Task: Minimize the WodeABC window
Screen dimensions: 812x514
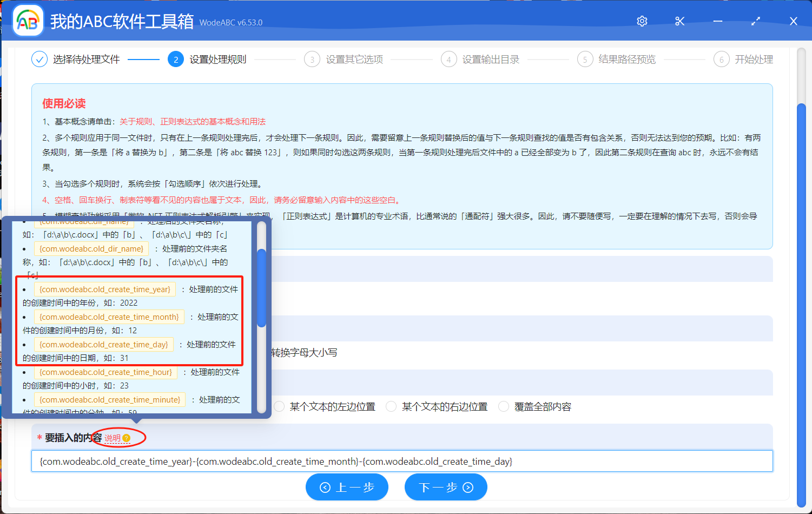Action: click(718, 21)
